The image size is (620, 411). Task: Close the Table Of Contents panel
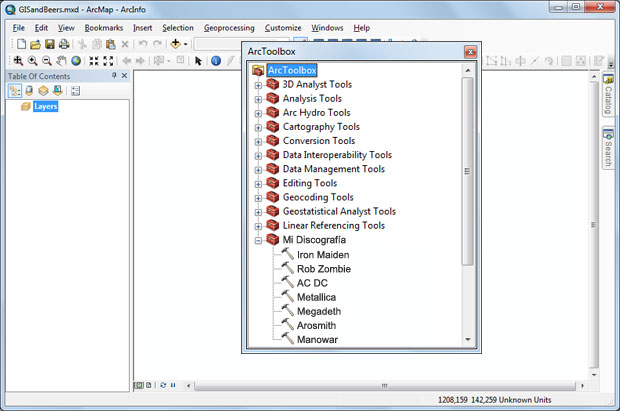[124, 76]
